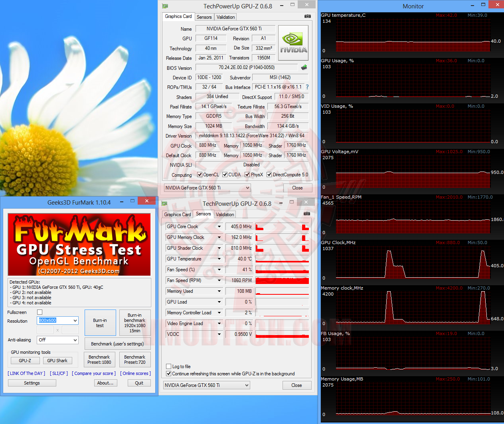Expand the VDDC sensor dropdown
The width and height of the screenshot is (504, 424).
point(219,334)
